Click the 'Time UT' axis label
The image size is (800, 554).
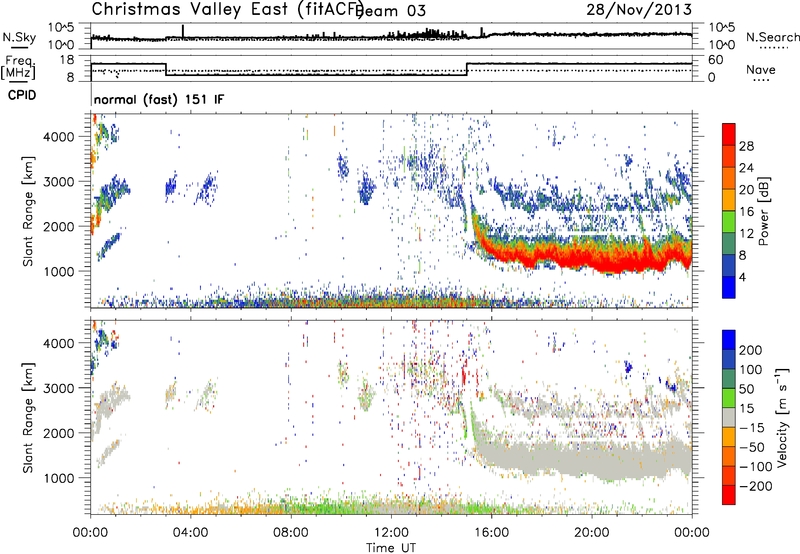[391, 548]
